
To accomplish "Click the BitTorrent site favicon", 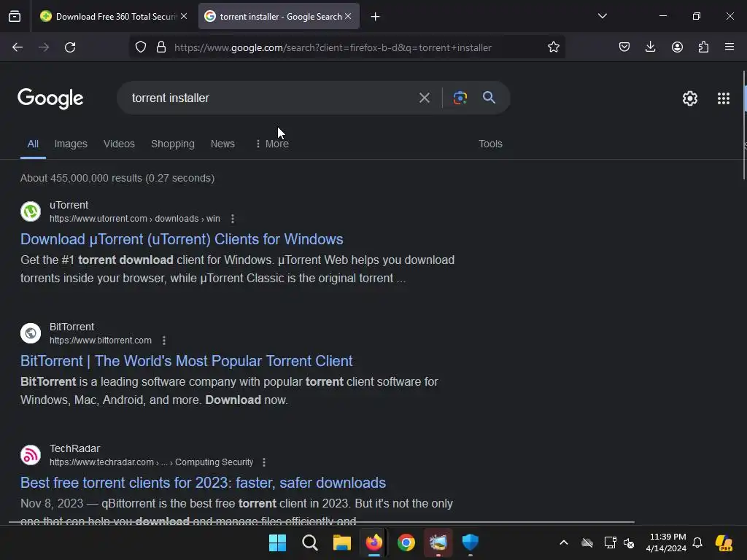I will coord(31,333).
